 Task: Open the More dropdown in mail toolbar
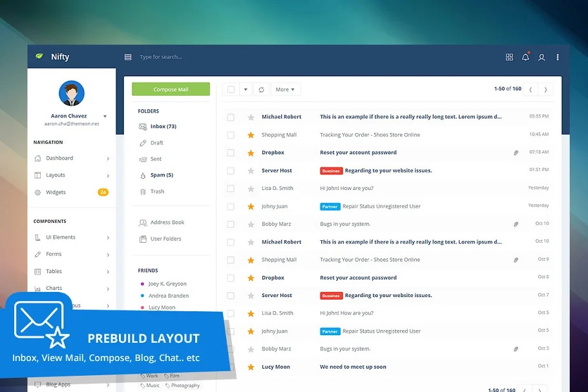click(x=285, y=90)
